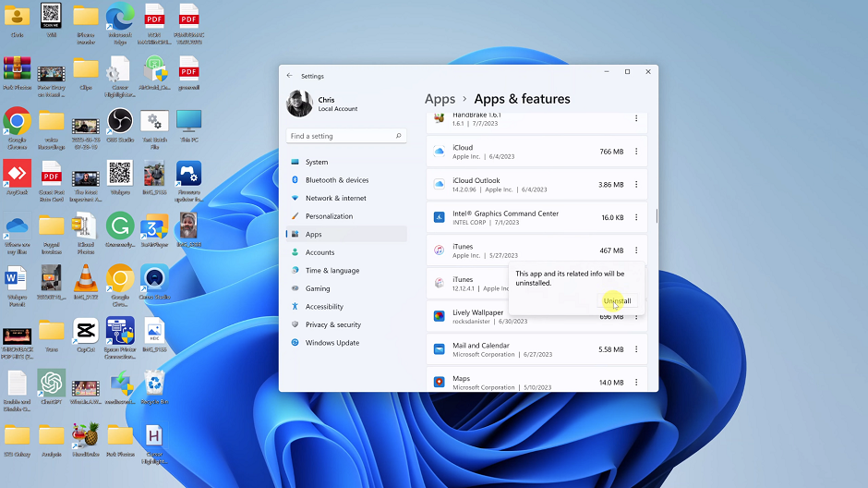Click the 'Lively Wallpaper' app name

tap(477, 312)
